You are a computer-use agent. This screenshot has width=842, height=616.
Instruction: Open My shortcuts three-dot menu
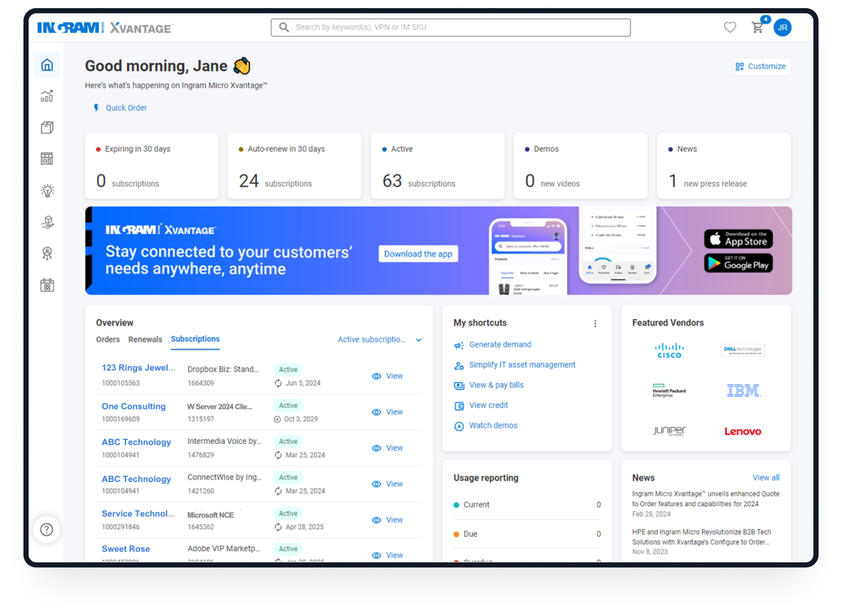click(595, 323)
